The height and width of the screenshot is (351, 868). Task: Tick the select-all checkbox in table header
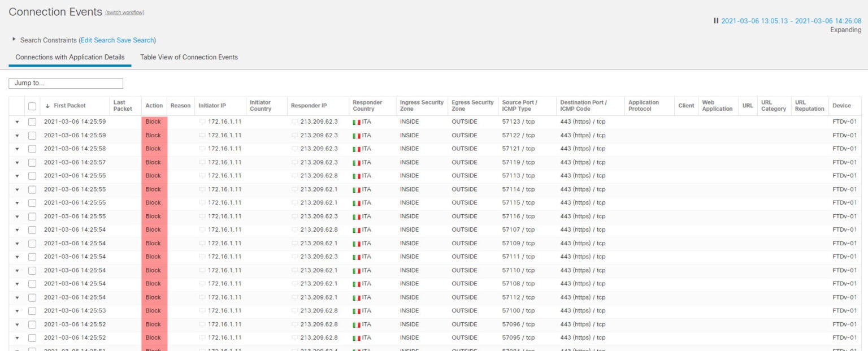coord(32,106)
